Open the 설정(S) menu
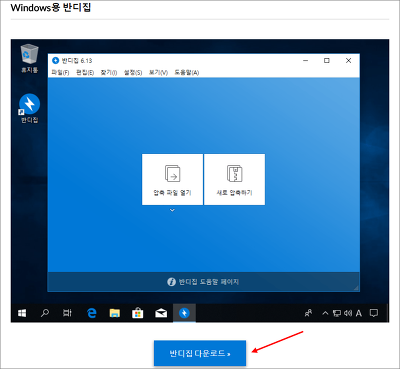The width and height of the screenshot is (400, 369). [x=133, y=72]
